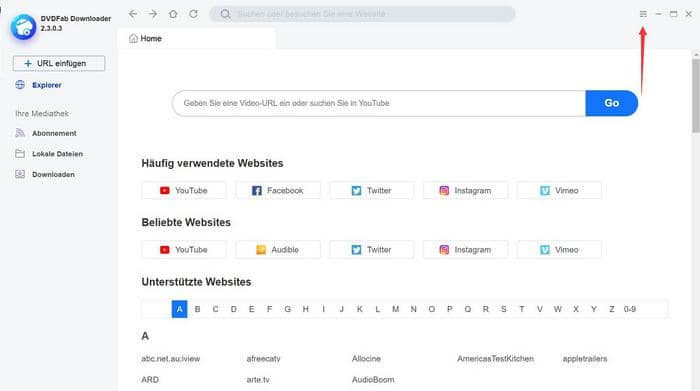Go to home page via house icon
This screenshot has width=700, height=391.
(173, 14)
